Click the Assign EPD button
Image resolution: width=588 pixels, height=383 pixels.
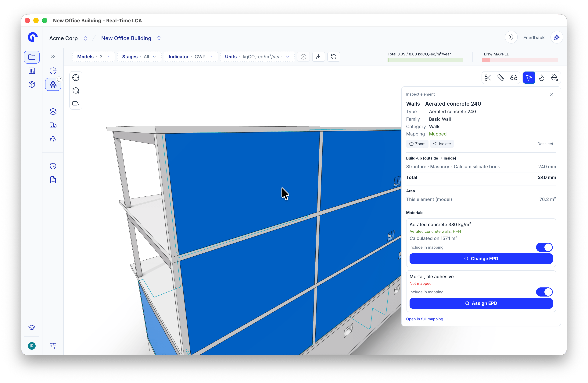click(x=481, y=303)
